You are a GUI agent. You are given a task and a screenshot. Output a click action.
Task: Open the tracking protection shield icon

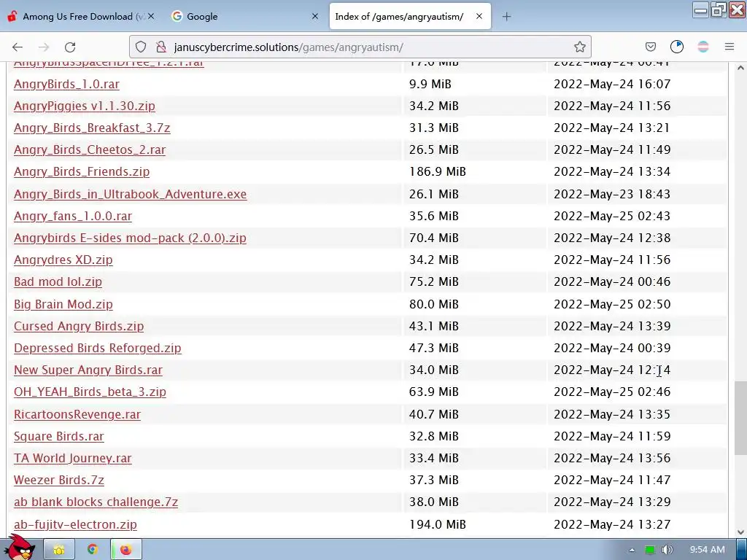pyautogui.click(x=141, y=47)
